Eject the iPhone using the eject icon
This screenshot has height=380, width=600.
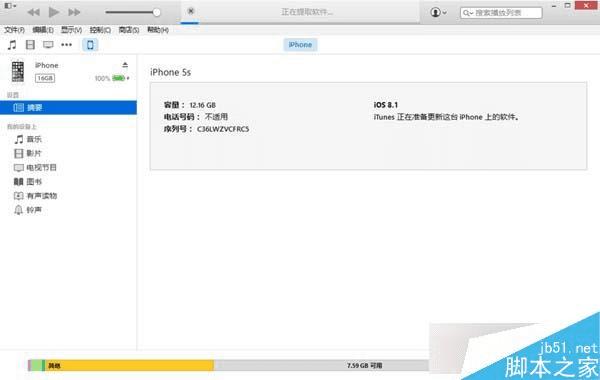[125, 65]
